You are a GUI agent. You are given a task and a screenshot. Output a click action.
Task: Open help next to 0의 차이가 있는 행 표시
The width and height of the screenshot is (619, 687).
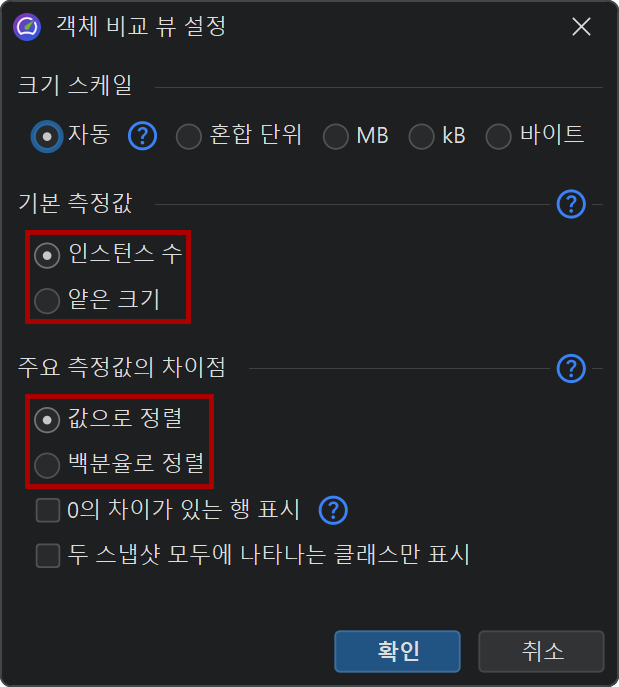tap(333, 511)
